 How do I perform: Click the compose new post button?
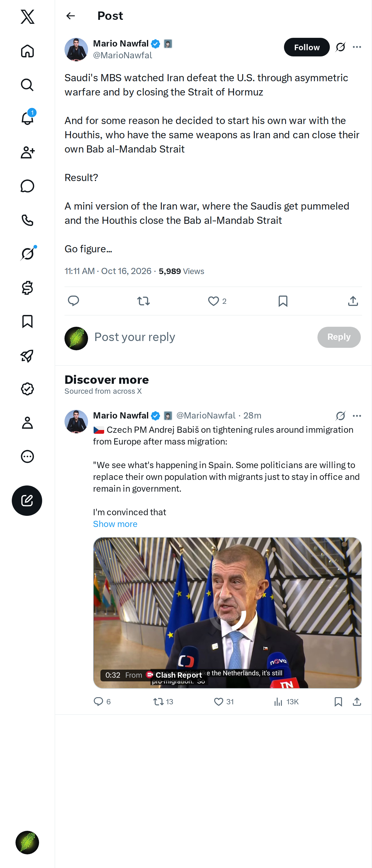pyautogui.click(x=27, y=500)
